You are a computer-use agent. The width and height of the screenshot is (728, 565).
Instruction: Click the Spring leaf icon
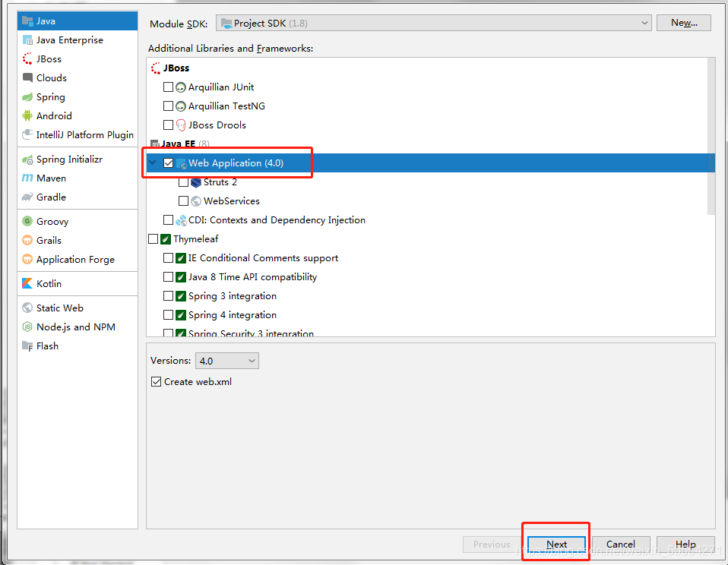[x=27, y=97]
